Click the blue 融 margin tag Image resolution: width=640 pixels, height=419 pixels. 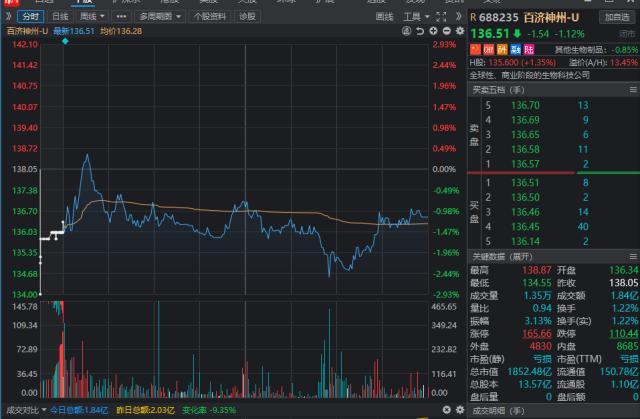pyautogui.click(x=516, y=49)
